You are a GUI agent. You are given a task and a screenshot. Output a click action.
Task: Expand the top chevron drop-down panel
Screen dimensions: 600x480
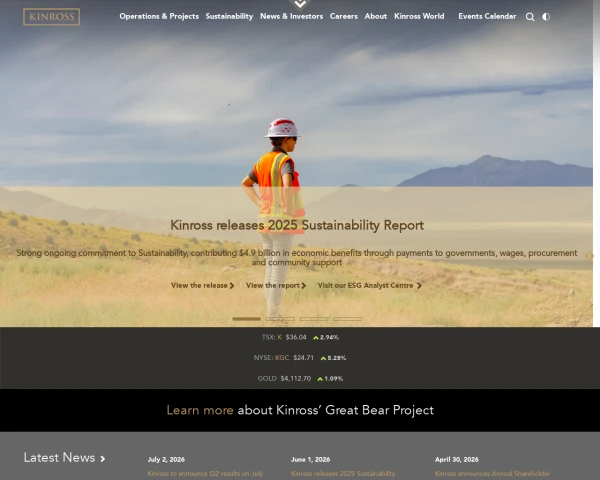(x=300, y=4)
